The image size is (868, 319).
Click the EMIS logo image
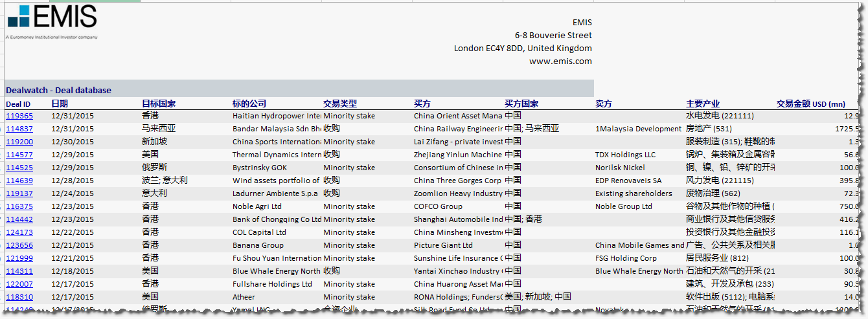pyautogui.click(x=52, y=22)
